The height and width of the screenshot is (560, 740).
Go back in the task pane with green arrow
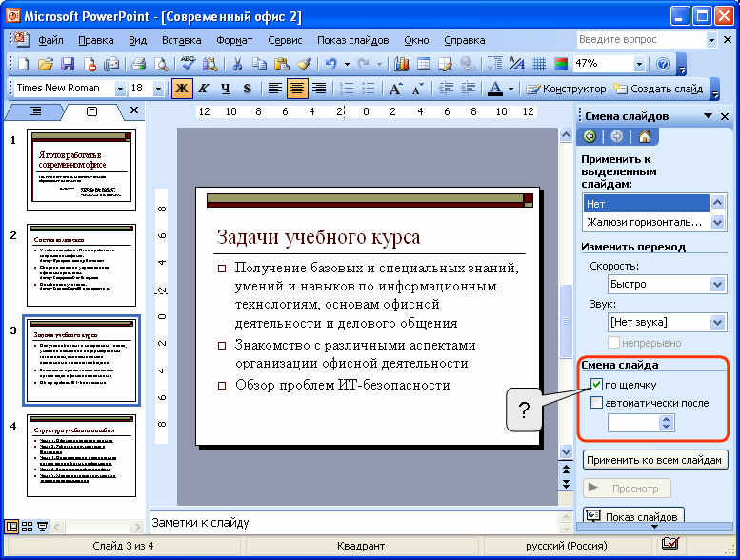590,137
